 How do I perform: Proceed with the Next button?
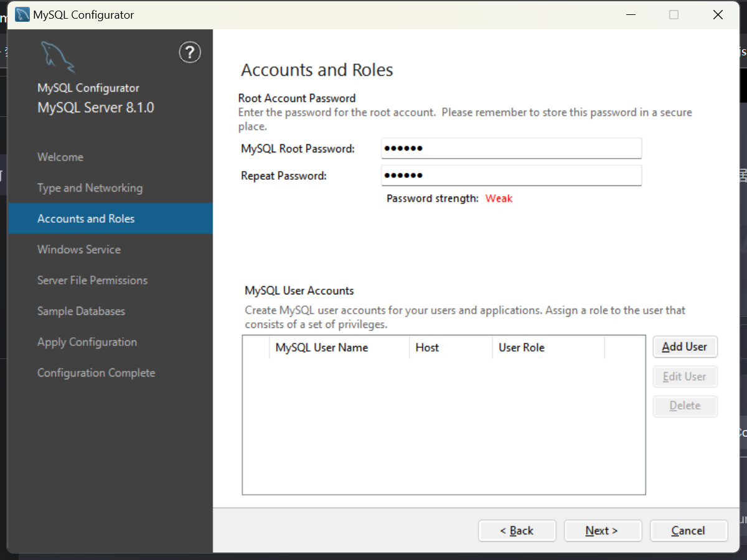603,531
